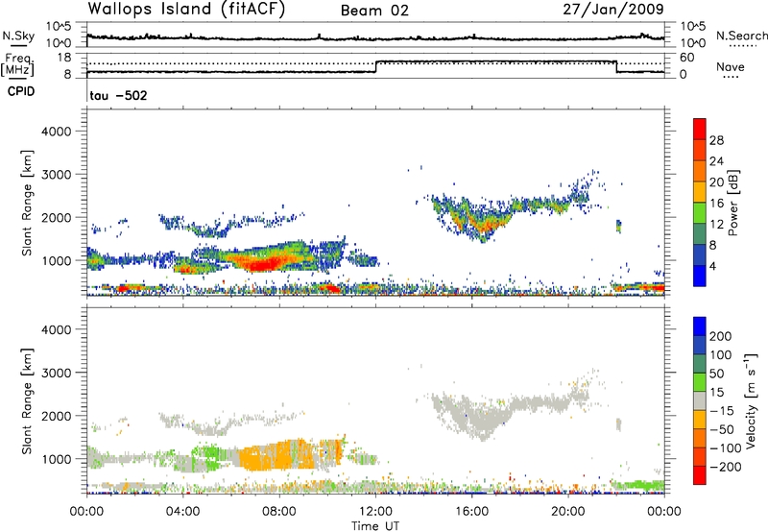Click the 'tau -502' text
Screen dimensions: 768x532
coord(118,95)
